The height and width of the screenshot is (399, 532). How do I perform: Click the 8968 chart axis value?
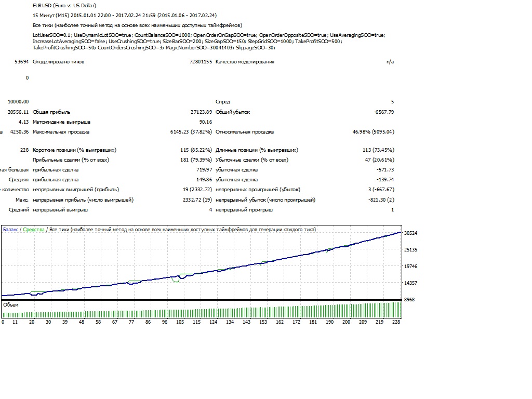[409, 300]
